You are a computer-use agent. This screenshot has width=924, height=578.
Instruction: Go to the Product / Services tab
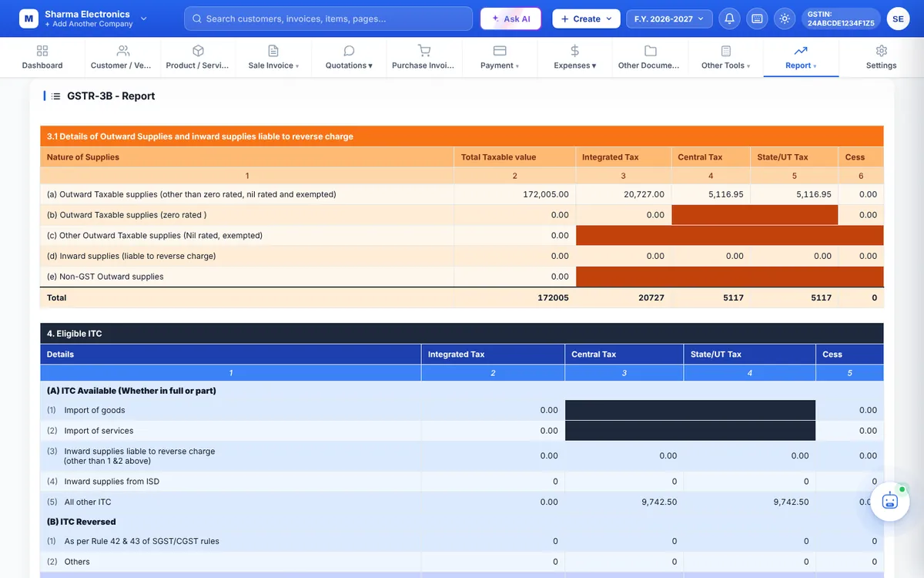pos(198,58)
